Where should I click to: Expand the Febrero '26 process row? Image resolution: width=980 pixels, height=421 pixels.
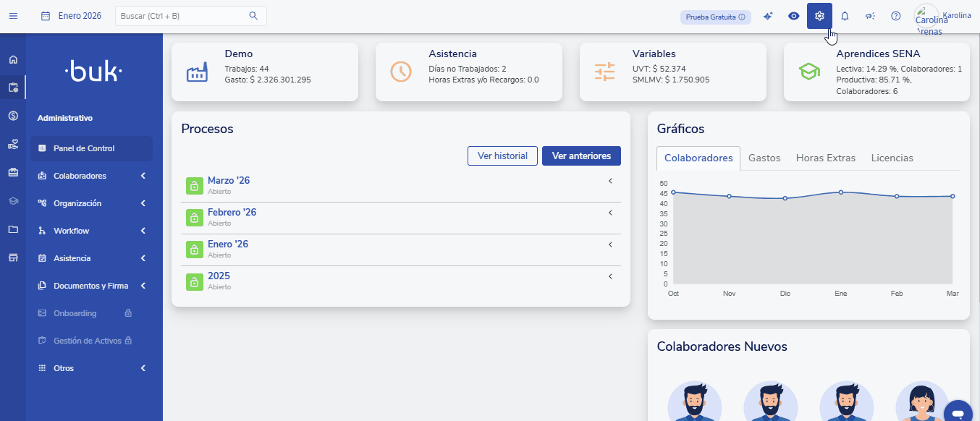[610, 213]
